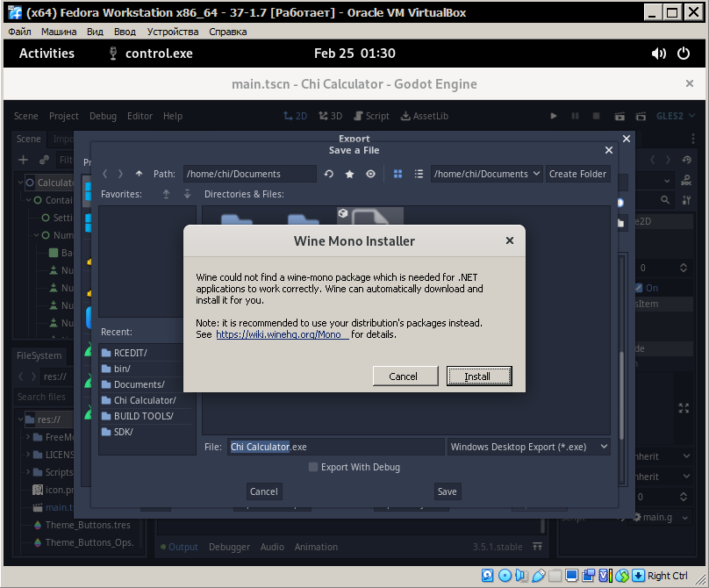This screenshot has width=709, height=588.
Task: Go to parent folder arrow
Action: 139,174
